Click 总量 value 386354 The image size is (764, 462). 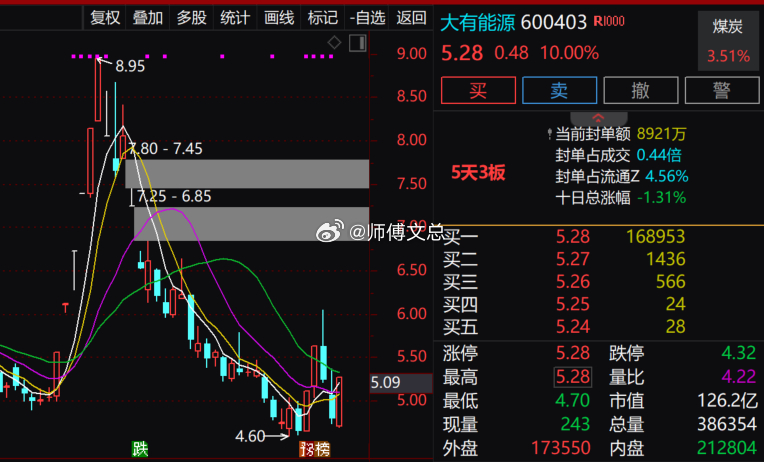pyautogui.click(x=727, y=424)
